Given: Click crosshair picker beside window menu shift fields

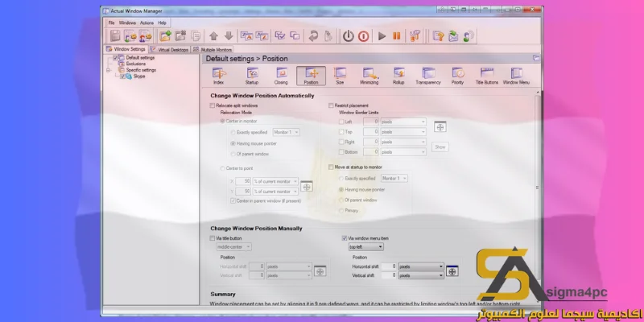Looking at the screenshot, I should click(x=452, y=271).
